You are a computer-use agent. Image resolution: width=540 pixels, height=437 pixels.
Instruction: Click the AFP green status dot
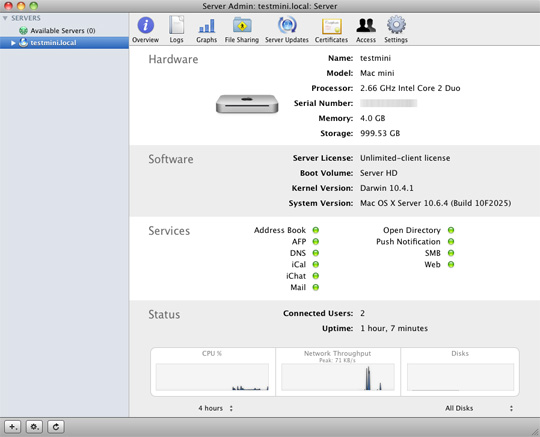tap(315, 241)
